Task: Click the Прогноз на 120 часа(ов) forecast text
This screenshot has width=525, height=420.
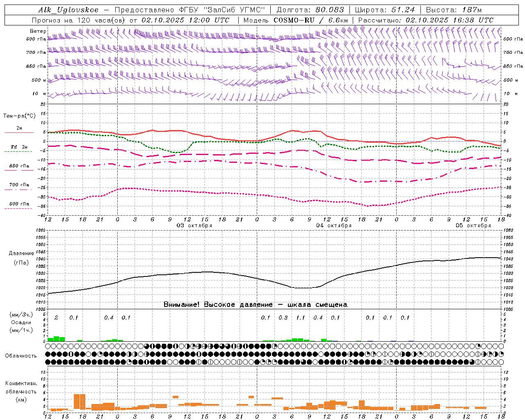Action: click(x=79, y=20)
